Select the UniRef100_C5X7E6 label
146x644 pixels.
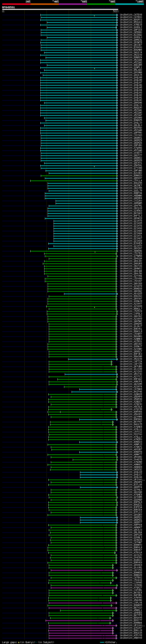(131, 254)
